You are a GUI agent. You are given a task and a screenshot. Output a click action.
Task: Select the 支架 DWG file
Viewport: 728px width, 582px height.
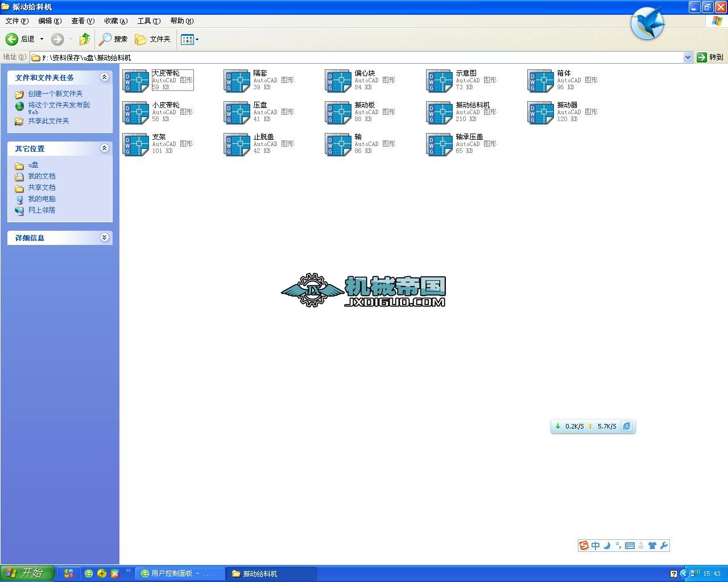[x=158, y=144]
